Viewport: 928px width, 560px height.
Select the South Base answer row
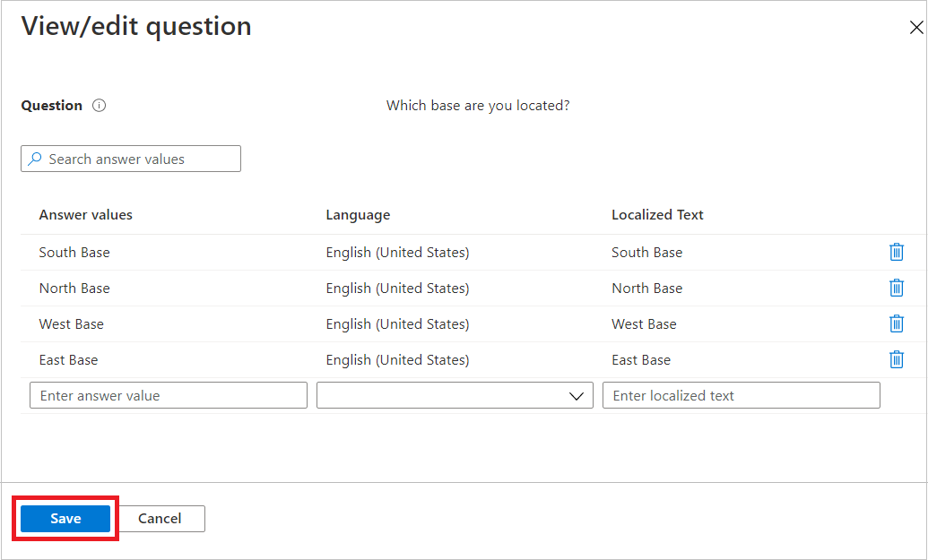tap(74, 252)
